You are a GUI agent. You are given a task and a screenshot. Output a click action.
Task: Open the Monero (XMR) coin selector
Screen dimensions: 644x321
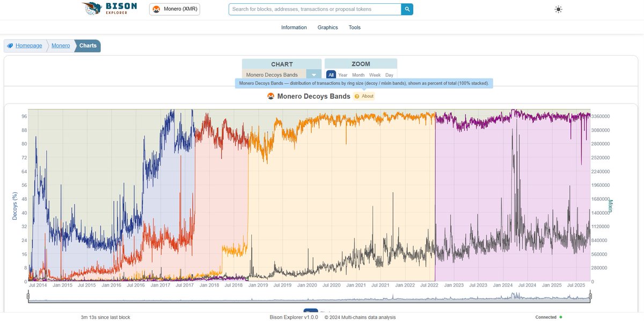coord(174,9)
